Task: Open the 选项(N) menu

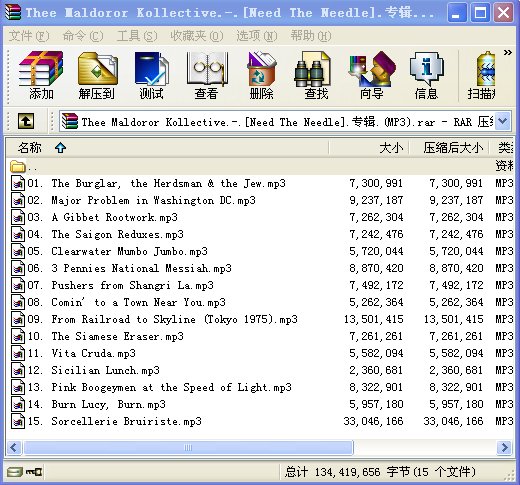Action: point(257,36)
